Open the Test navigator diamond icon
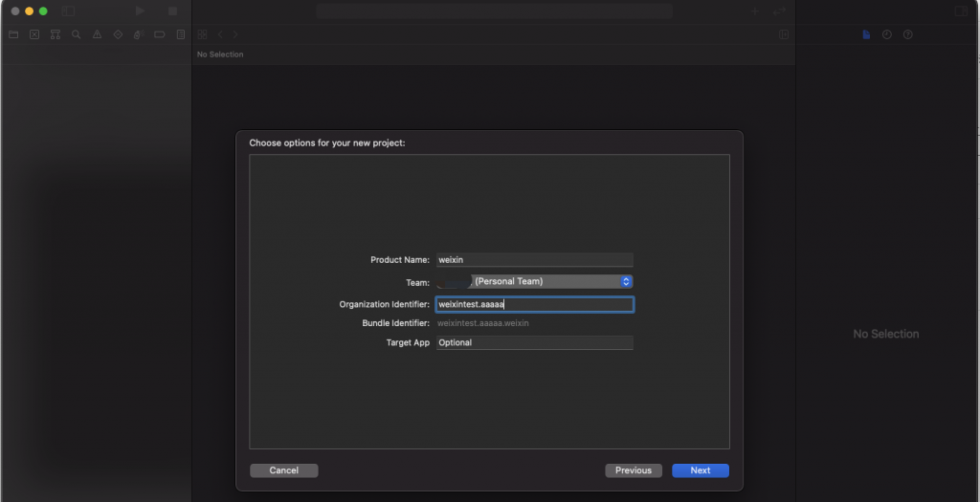The image size is (980, 502). tap(118, 34)
